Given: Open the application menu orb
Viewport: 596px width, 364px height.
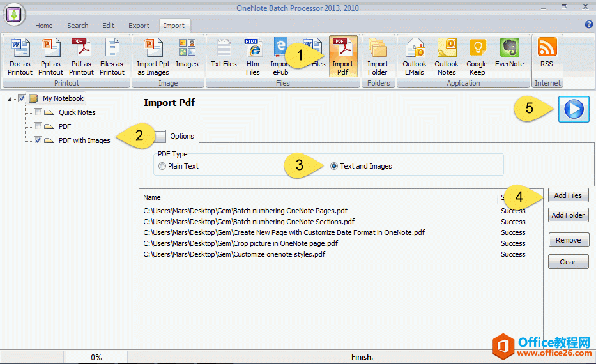Looking at the screenshot, I should [x=14, y=15].
